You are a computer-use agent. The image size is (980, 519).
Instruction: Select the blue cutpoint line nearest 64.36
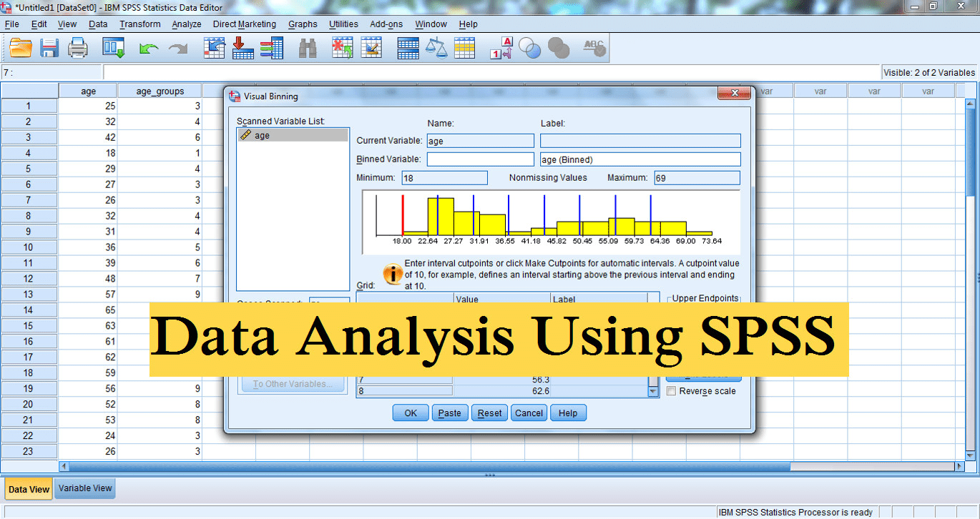pos(650,214)
